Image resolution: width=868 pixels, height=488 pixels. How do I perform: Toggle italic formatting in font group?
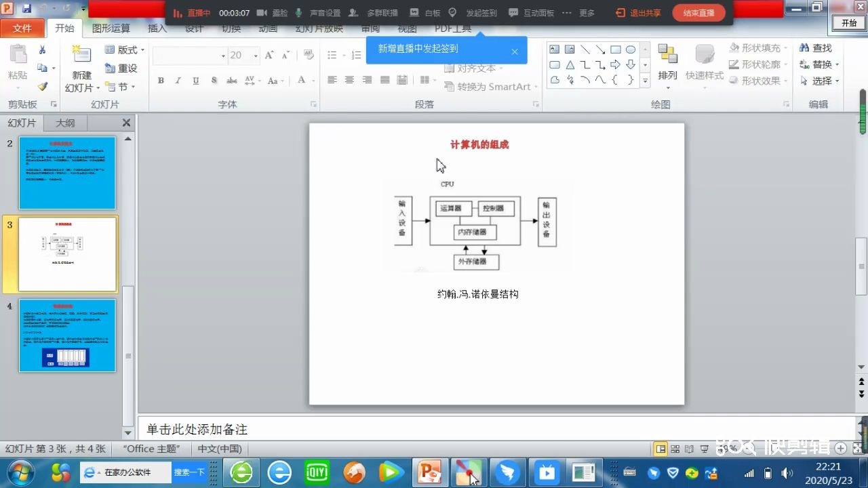[178, 80]
